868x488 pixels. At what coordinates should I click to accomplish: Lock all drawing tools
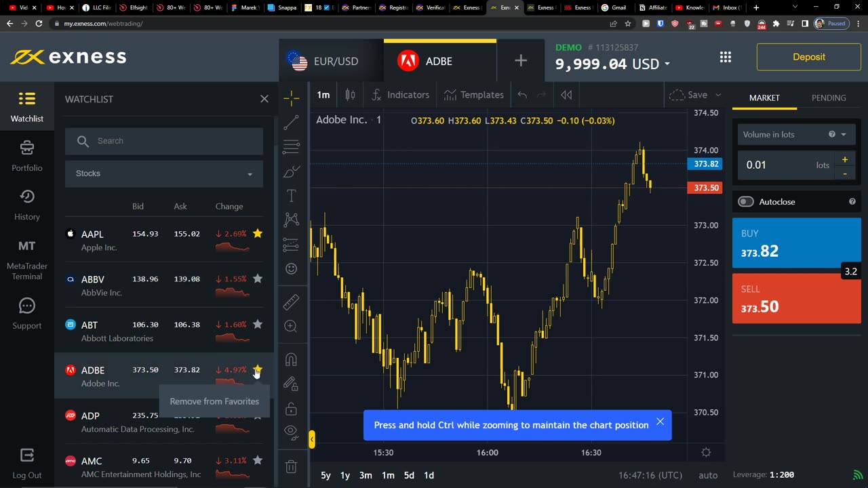(x=292, y=409)
